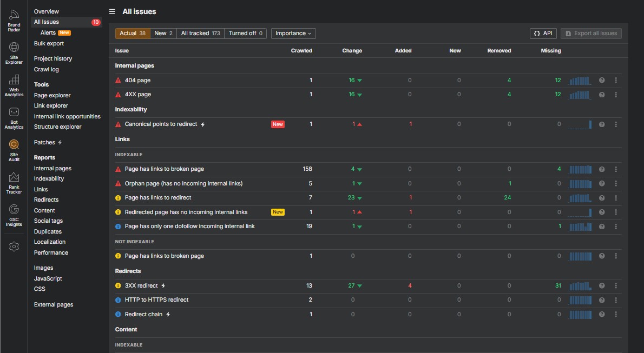Show help for 404 page issue
This screenshot has width=644, height=353.
point(602,81)
